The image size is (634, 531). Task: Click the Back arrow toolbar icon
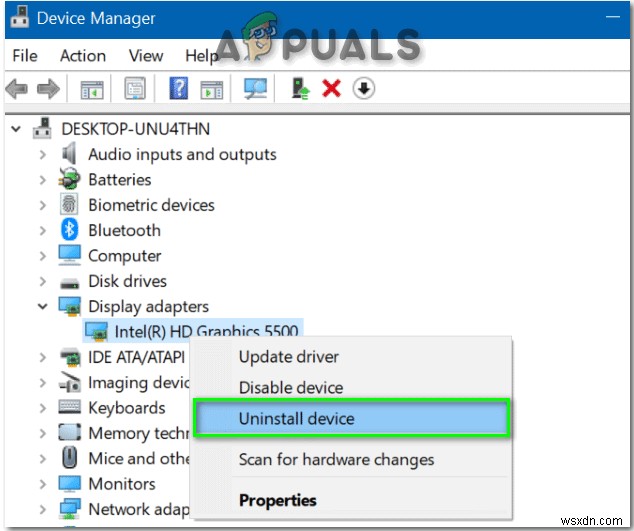point(17,89)
